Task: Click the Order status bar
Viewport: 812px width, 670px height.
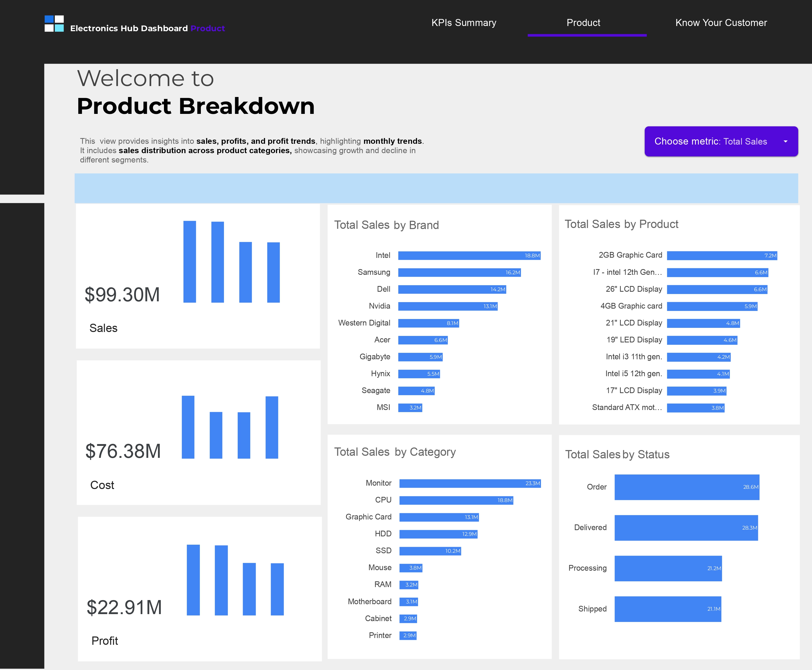Action: (x=687, y=487)
